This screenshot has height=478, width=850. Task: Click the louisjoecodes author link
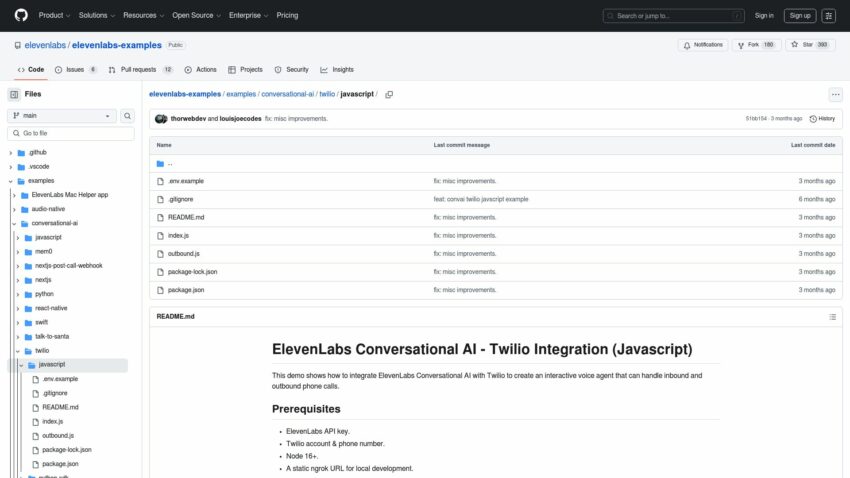pos(240,119)
